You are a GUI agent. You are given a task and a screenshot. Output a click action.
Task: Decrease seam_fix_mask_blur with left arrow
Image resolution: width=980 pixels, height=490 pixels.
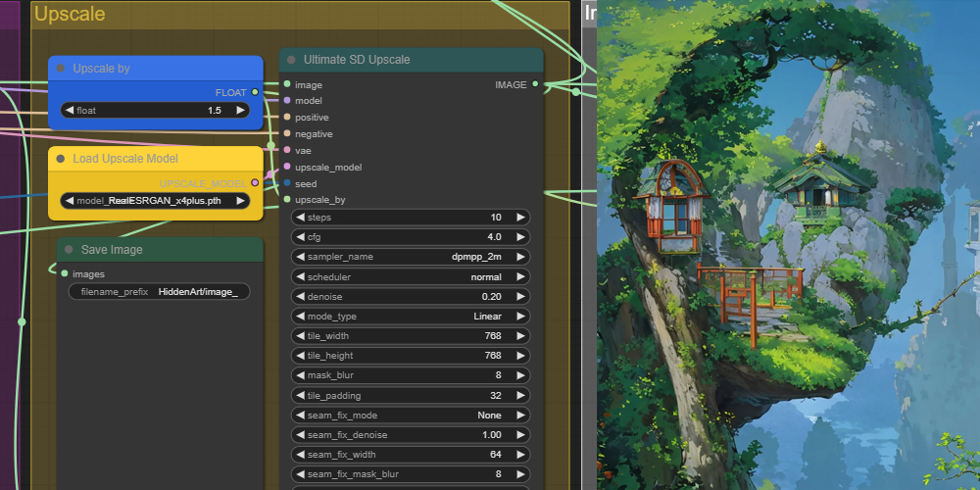301,474
